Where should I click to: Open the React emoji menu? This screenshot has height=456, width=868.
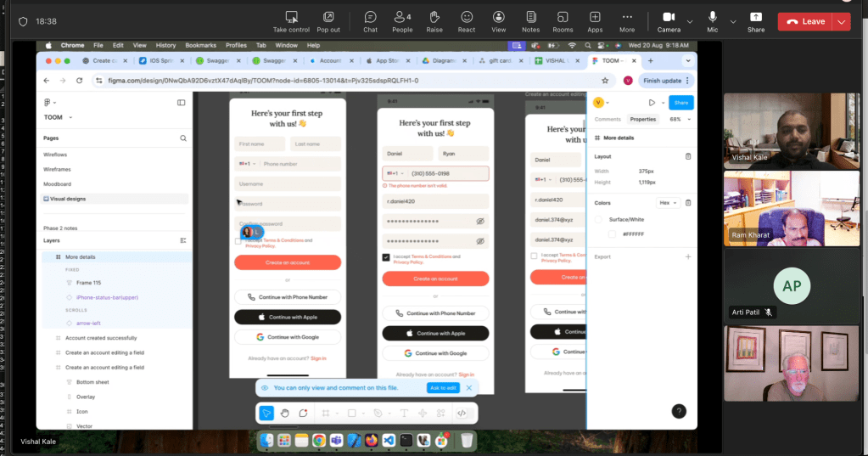(467, 21)
